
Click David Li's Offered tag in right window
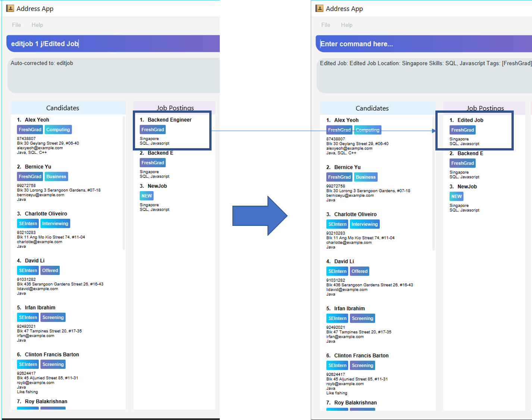(x=360, y=271)
